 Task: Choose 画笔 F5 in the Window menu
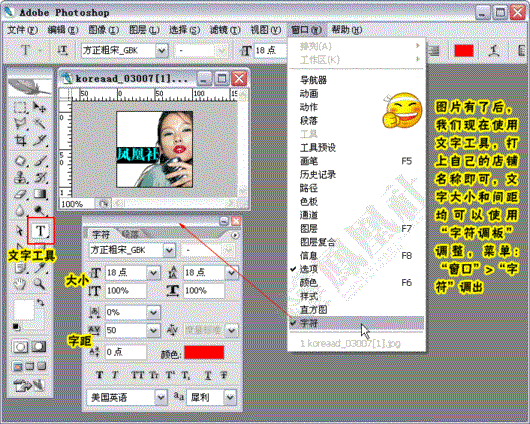tap(357, 161)
